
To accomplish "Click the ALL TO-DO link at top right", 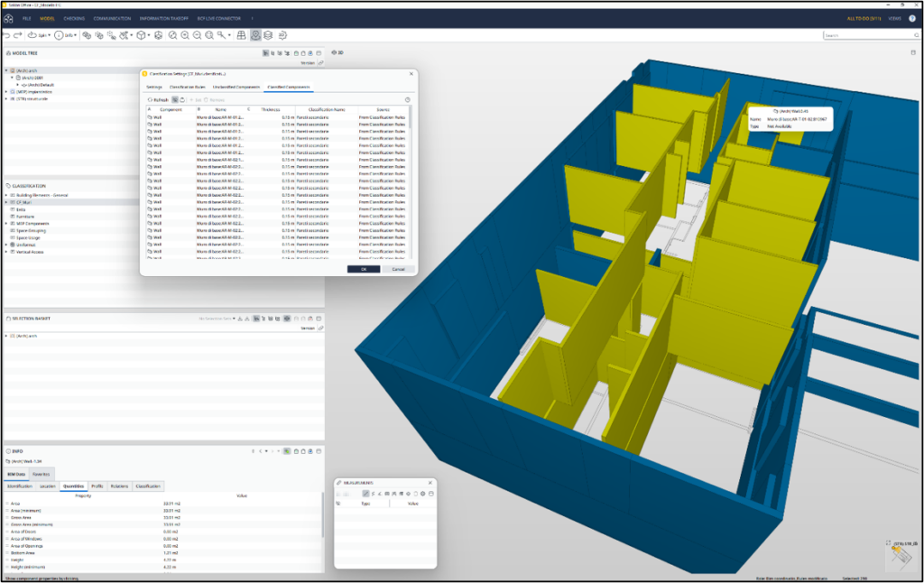I will (864, 19).
